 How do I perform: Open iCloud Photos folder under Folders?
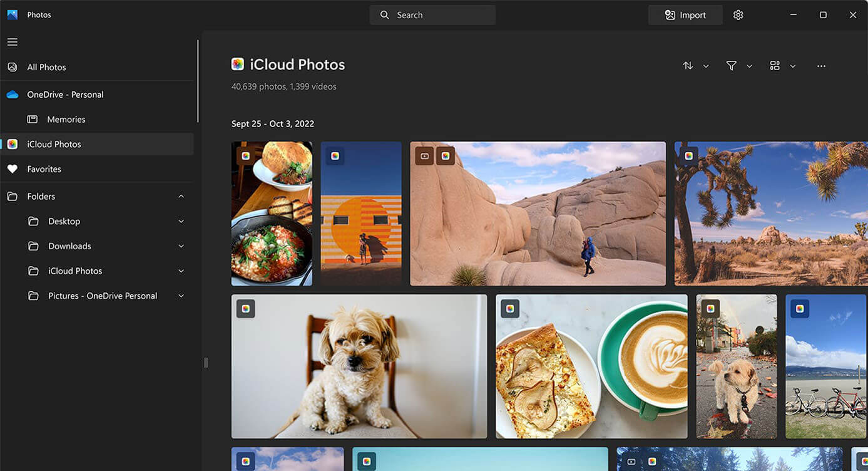click(97, 271)
